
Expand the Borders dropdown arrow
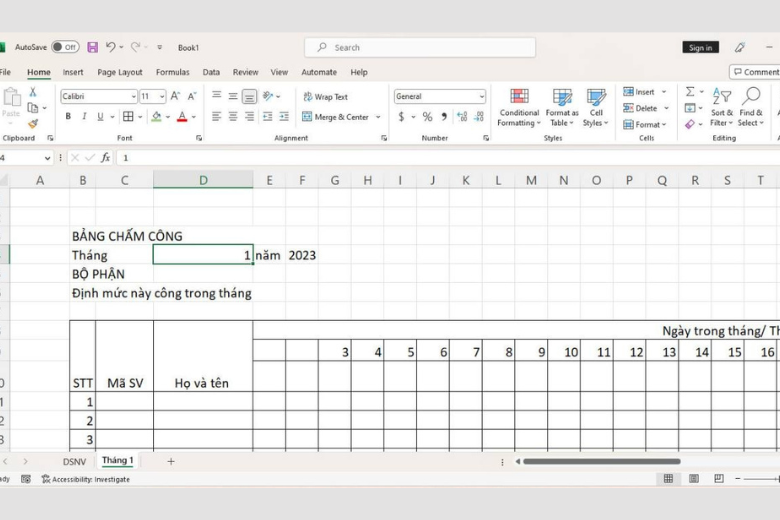140,117
